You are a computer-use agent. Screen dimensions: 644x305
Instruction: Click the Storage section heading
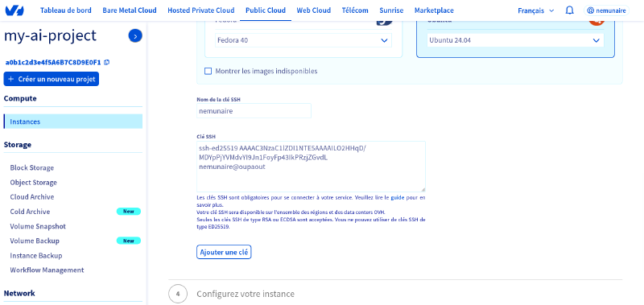(18, 145)
